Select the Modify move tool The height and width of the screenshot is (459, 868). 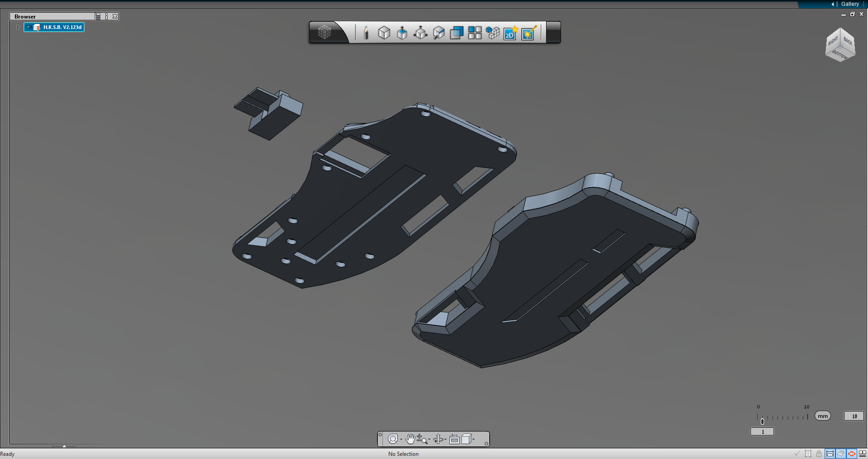pos(420,33)
